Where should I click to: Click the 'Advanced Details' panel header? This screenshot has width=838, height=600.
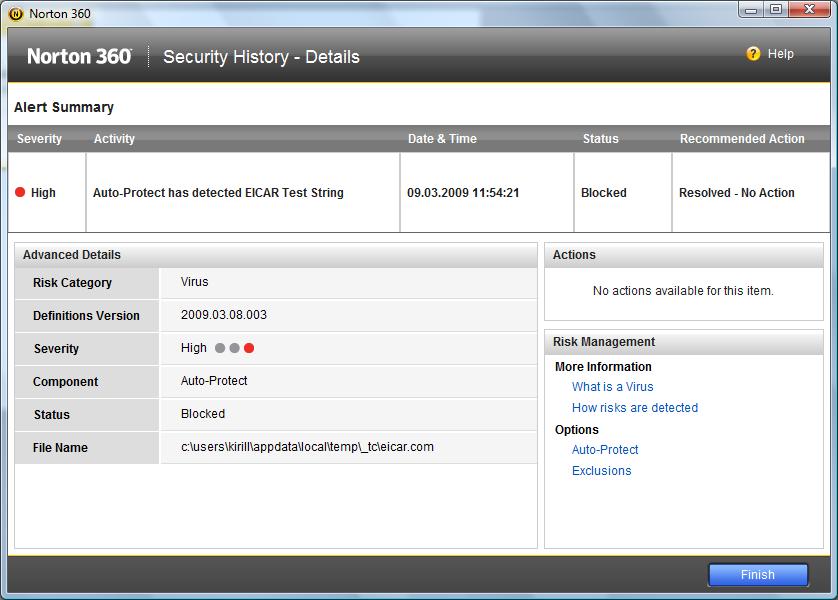(276, 255)
